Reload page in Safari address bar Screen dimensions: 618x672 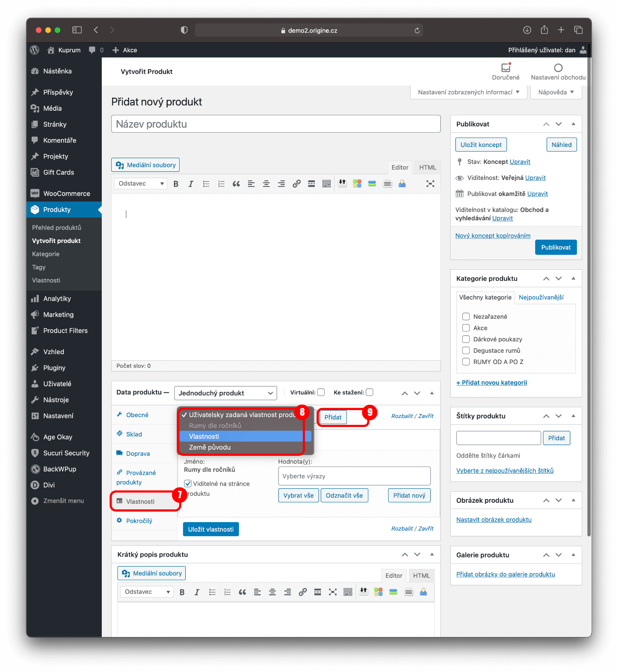(x=417, y=30)
